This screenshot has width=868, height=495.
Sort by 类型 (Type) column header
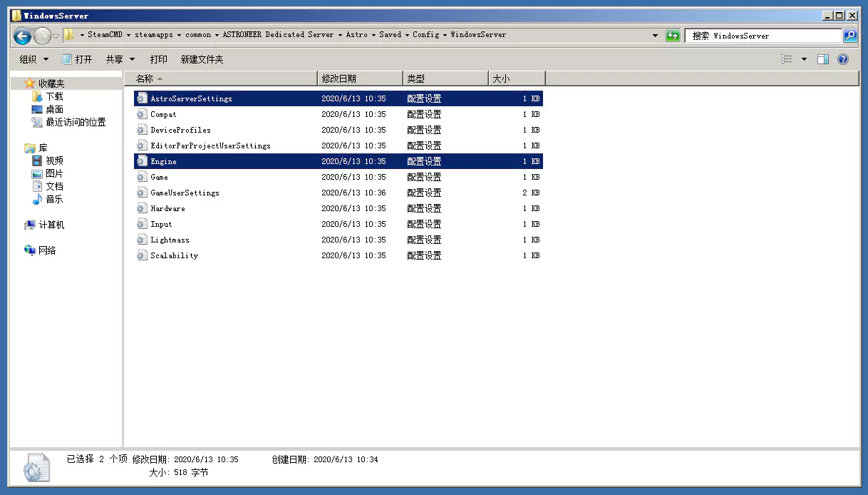(445, 78)
